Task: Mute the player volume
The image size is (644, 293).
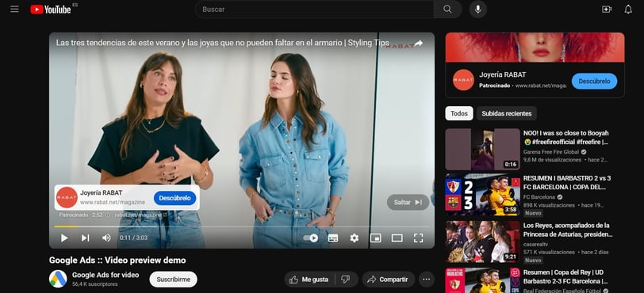Action: (x=106, y=238)
